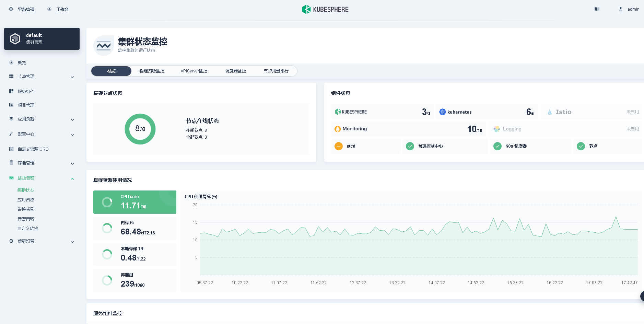This screenshot has width=644, height=324.
Task: Click 未启用 text beside Istio
Action: tap(633, 112)
